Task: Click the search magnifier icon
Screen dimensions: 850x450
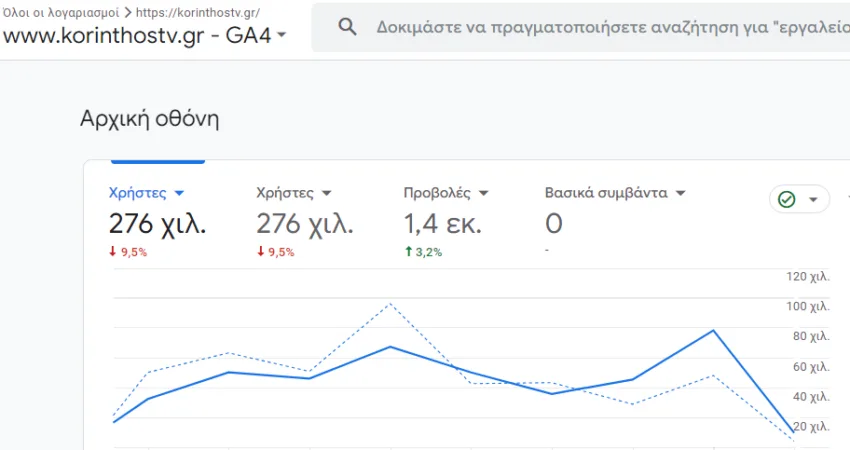Action: pyautogui.click(x=347, y=27)
